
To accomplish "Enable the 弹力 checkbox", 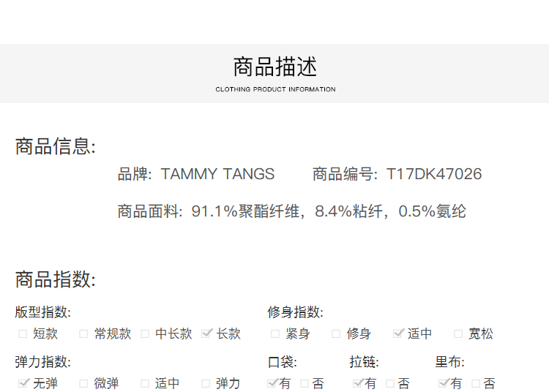I will (206, 383).
